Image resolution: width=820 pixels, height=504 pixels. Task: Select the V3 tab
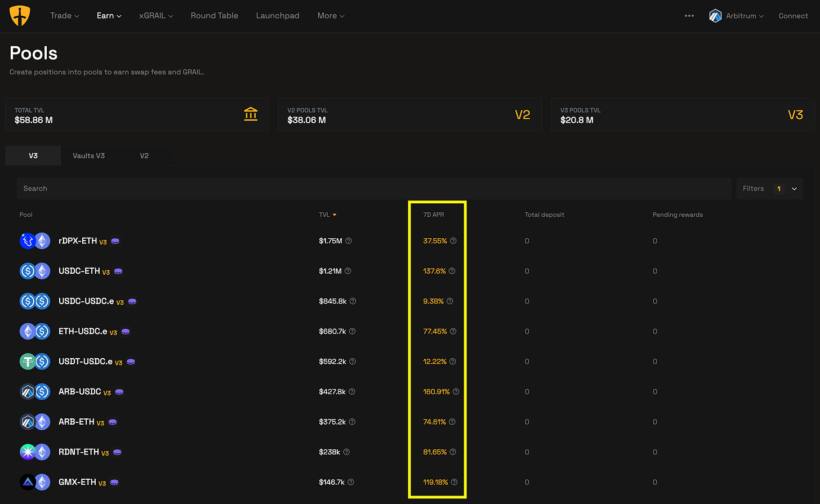pos(33,155)
